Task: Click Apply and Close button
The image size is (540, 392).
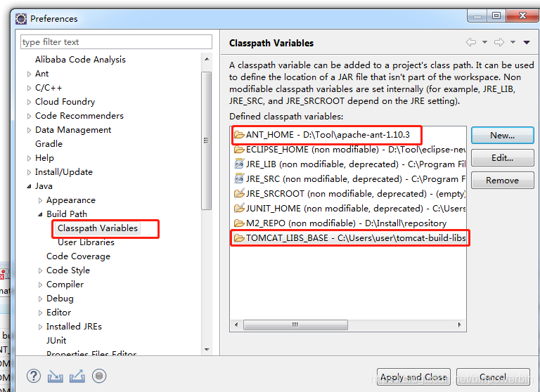Action: [x=413, y=377]
